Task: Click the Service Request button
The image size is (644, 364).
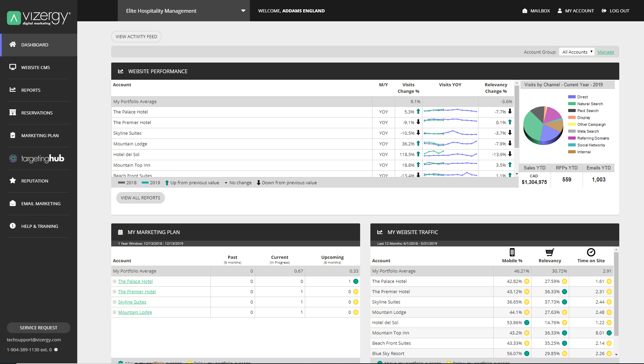Action: [x=38, y=328]
